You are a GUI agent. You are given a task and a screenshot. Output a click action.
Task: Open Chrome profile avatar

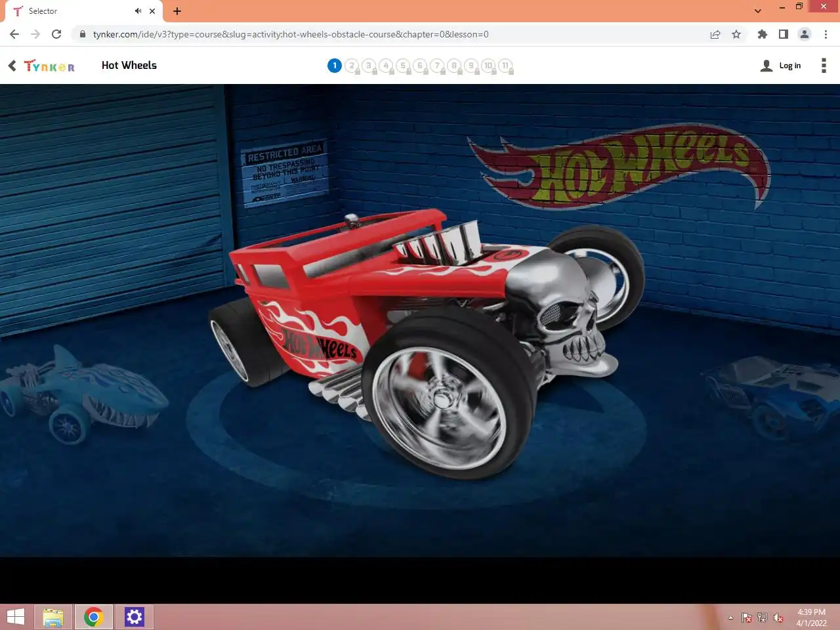point(805,34)
